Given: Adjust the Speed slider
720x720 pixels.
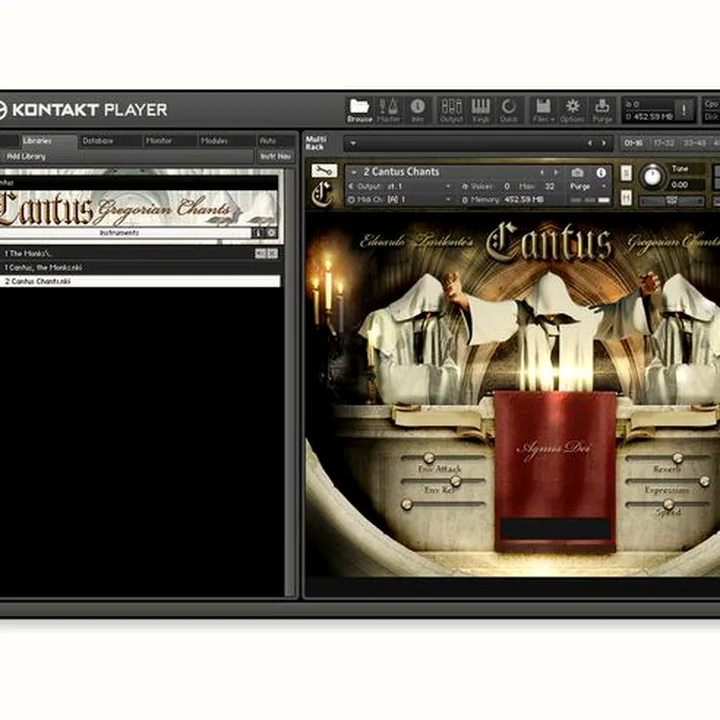Looking at the screenshot, I should click(x=668, y=504).
